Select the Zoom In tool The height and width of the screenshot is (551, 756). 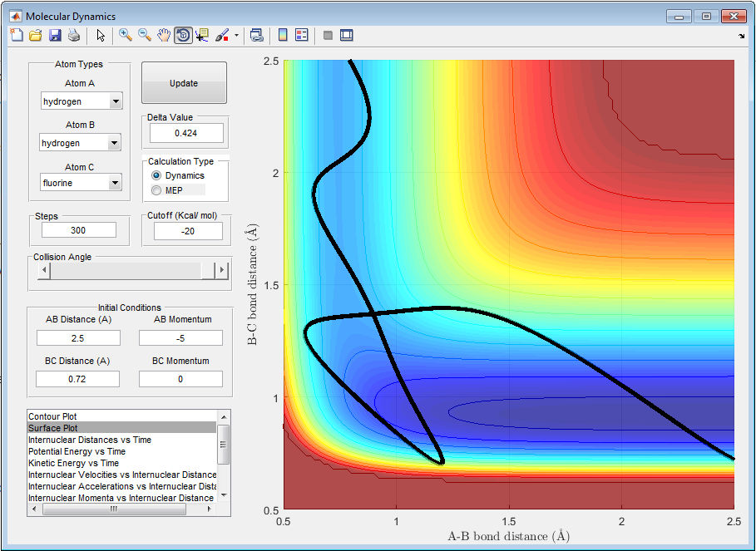126,35
